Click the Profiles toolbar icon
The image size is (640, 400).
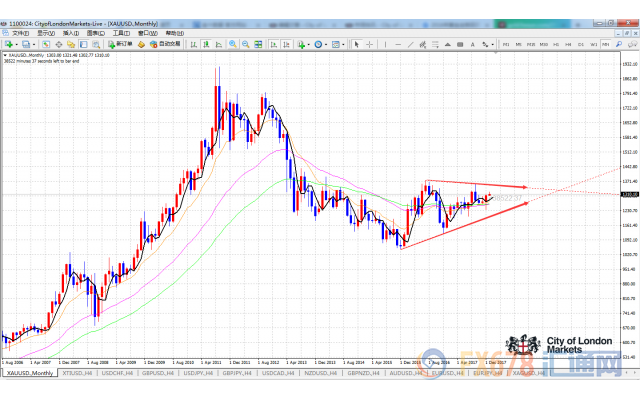[26, 44]
